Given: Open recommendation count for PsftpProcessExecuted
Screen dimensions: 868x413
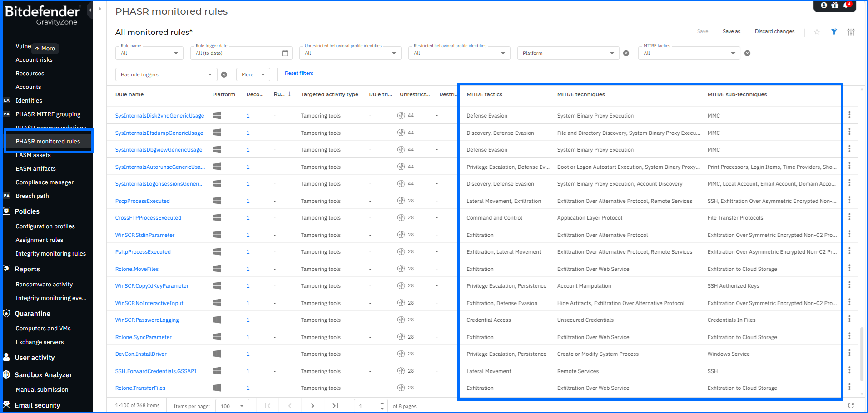Looking at the screenshot, I should pos(248,252).
